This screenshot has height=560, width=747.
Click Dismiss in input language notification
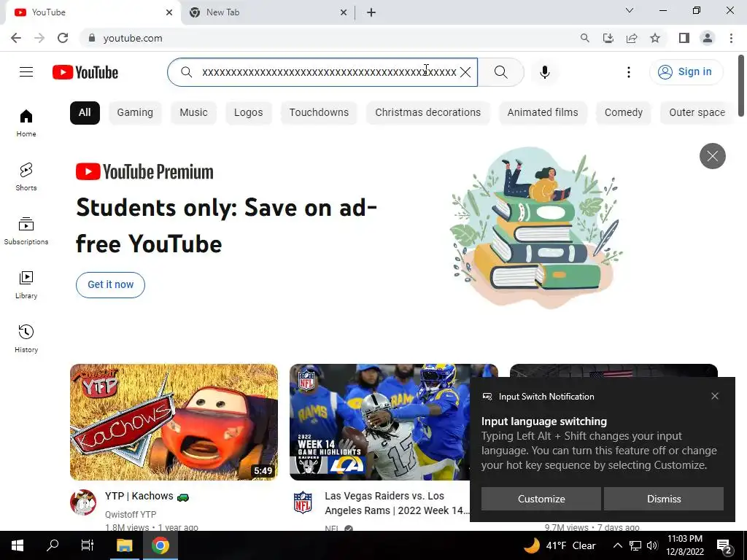pyautogui.click(x=664, y=499)
